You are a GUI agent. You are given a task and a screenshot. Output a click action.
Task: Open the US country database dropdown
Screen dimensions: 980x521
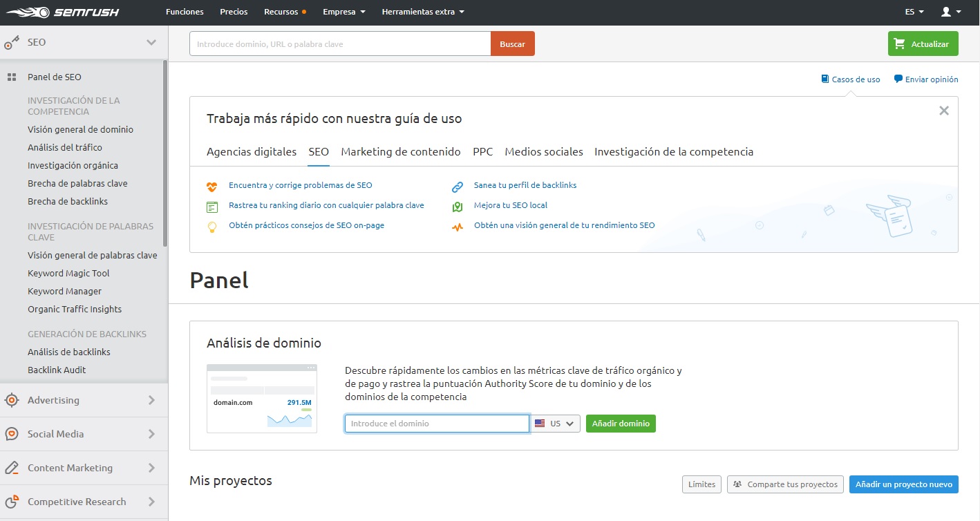556,424
